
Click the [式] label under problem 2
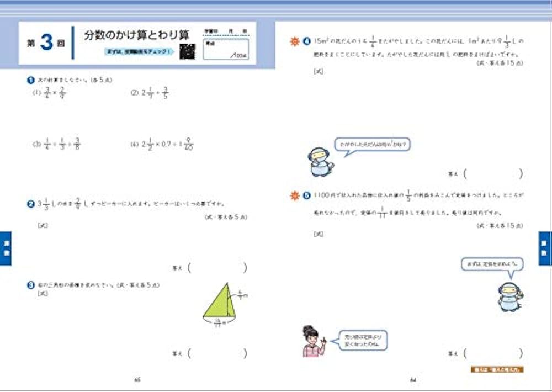43,225
